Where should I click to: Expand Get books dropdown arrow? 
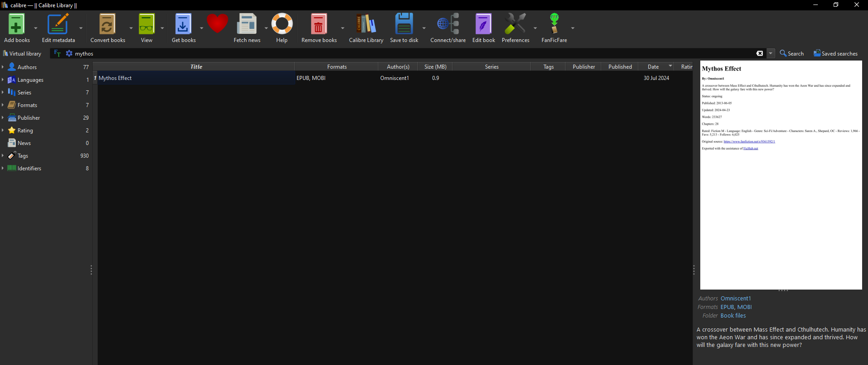pos(202,28)
